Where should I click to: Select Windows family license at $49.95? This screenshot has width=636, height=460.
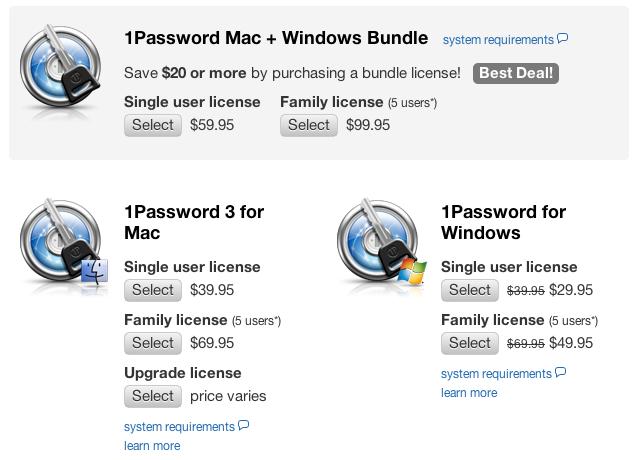coord(470,343)
